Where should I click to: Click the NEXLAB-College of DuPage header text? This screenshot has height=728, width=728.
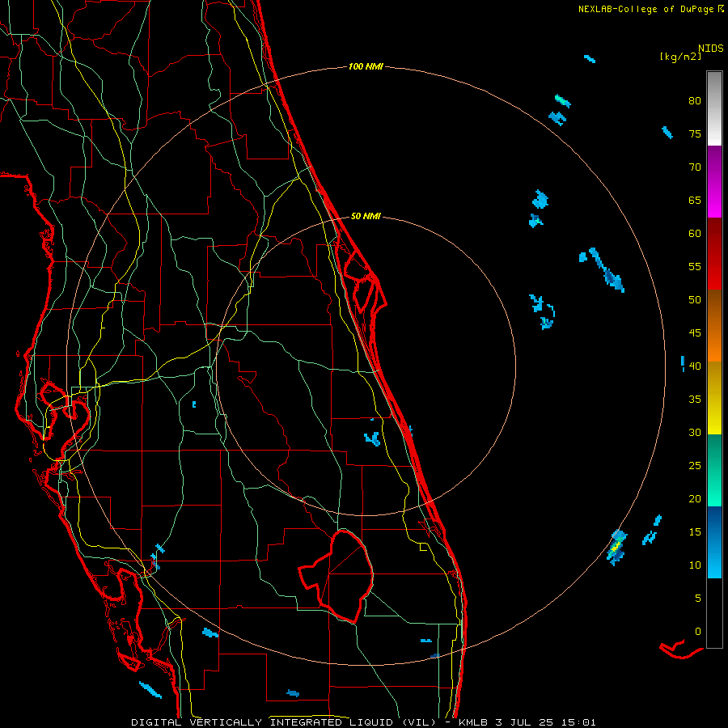(647, 9)
